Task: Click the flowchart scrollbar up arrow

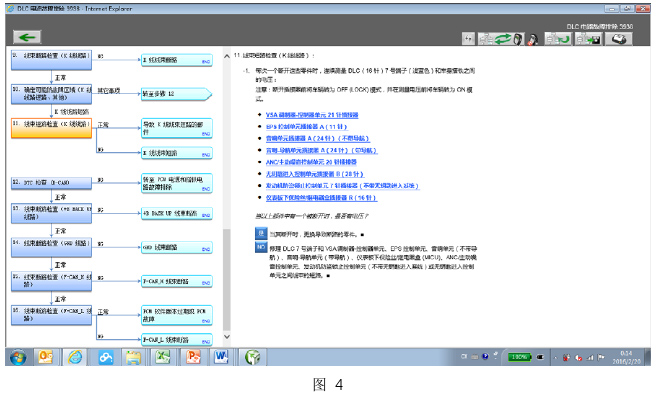Action: (x=227, y=56)
